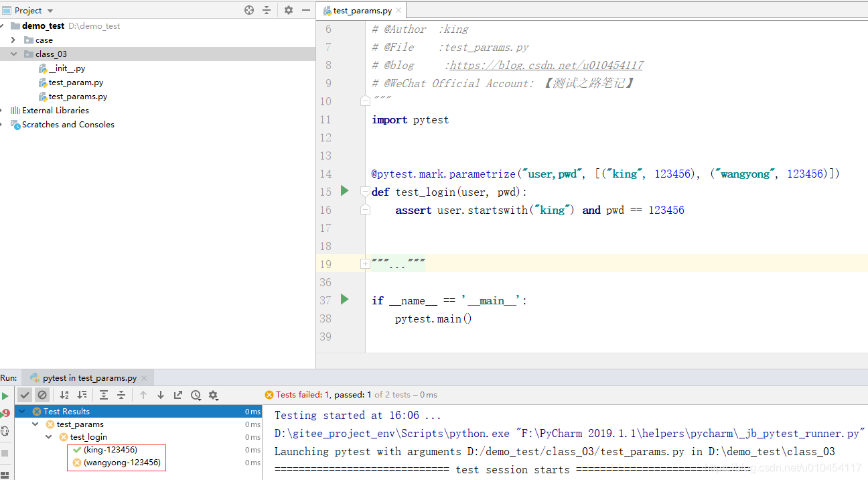Toggle the layout icon below Stop
This screenshot has width=868, height=480.
coord(5,476)
